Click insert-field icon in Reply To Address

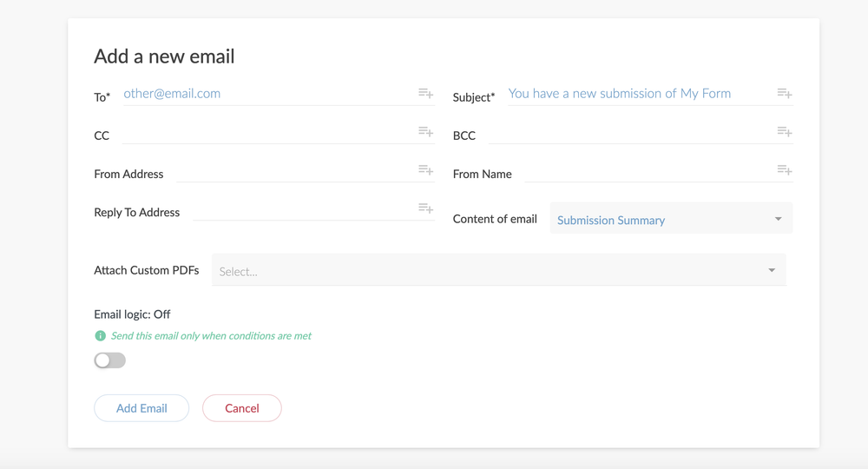tap(425, 208)
